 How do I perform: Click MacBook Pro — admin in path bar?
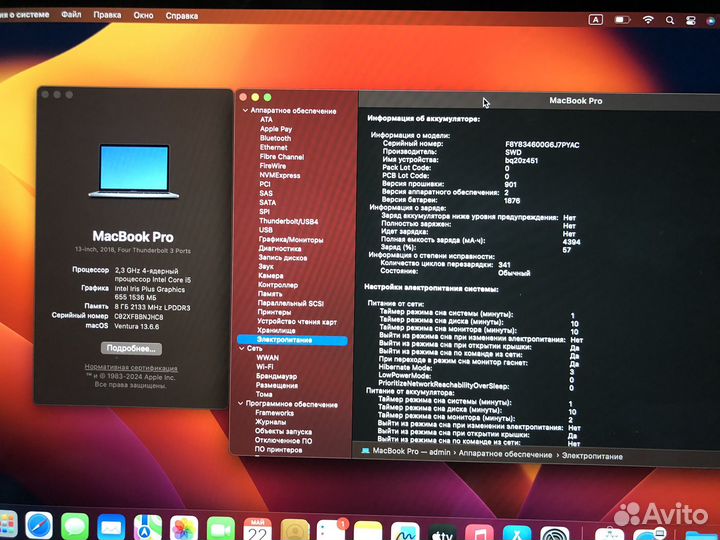[x=411, y=451]
